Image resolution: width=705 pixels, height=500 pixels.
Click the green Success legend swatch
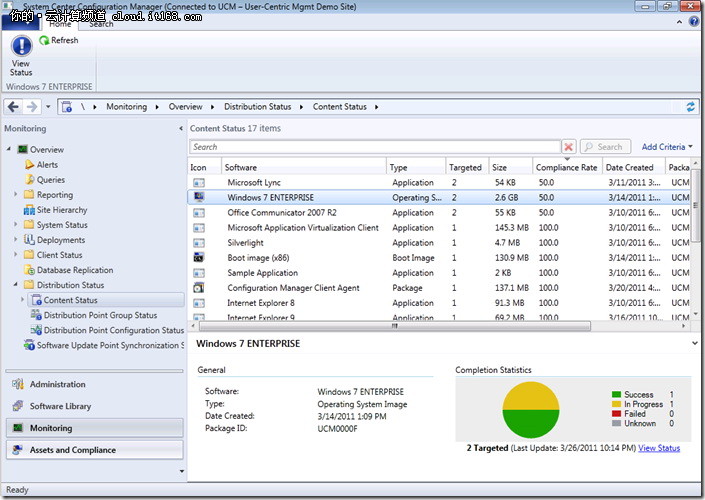[x=617, y=395]
